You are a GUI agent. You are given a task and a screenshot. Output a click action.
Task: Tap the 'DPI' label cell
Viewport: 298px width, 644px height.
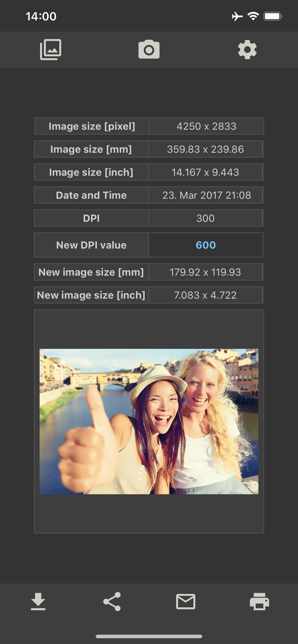pyautogui.click(x=91, y=218)
